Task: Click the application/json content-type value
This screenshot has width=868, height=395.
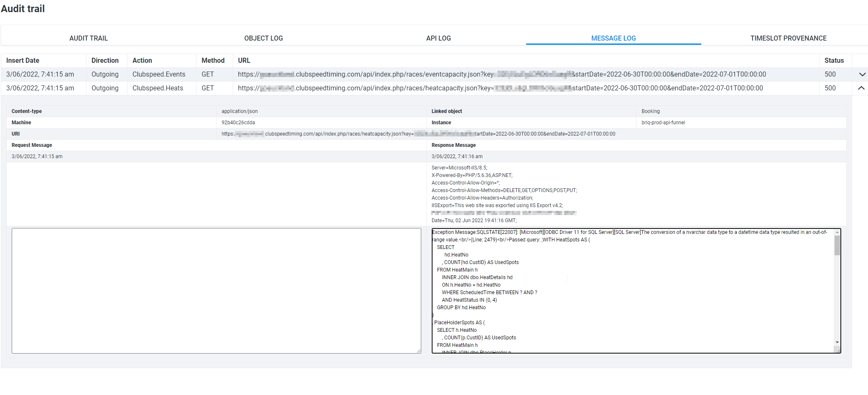Action: [239, 111]
